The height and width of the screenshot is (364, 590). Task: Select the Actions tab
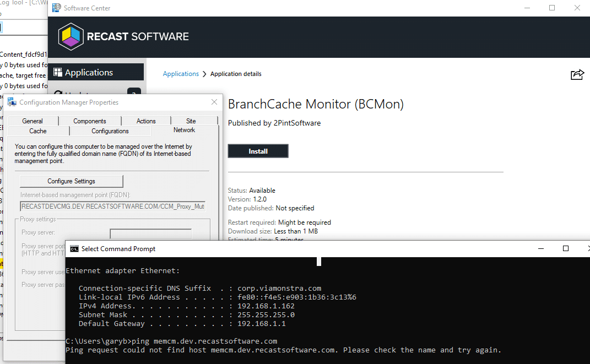146,121
